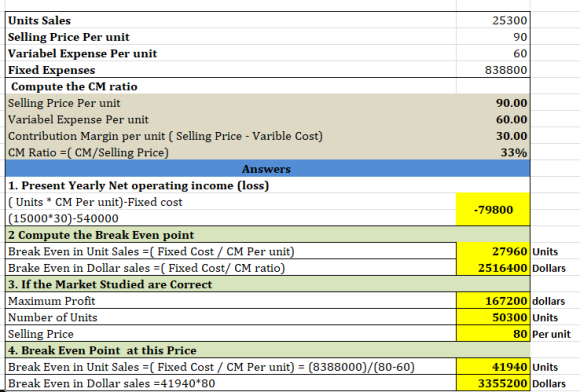This screenshot has height=392, width=580.
Task: Select the 2516400 dollar sales cell
Action: [493, 267]
